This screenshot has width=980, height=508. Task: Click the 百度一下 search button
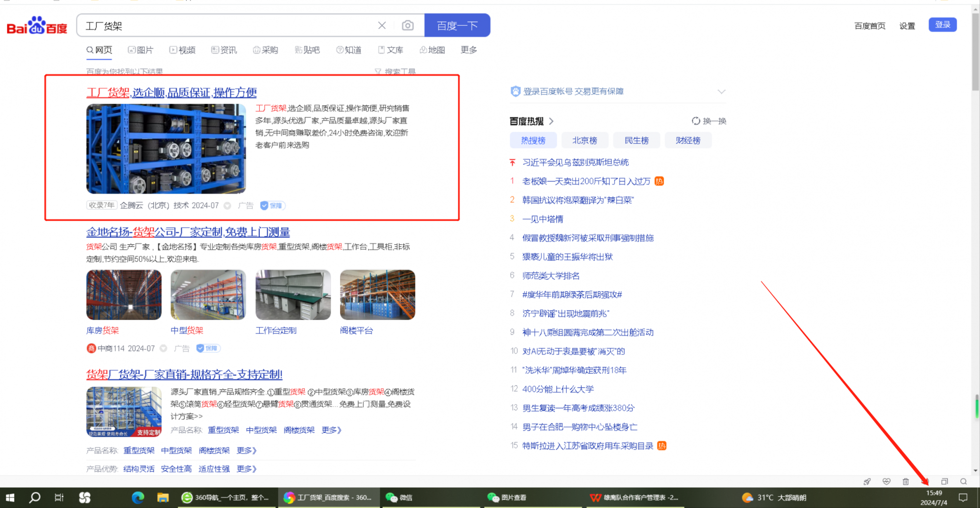tap(457, 25)
